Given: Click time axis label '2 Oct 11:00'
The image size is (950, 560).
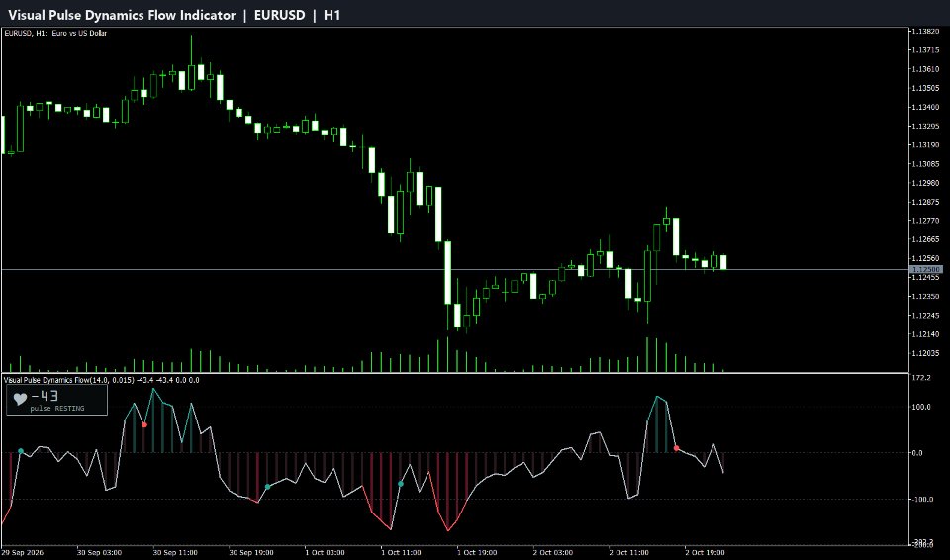Looking at the screenshot, I should click(629, 553).
